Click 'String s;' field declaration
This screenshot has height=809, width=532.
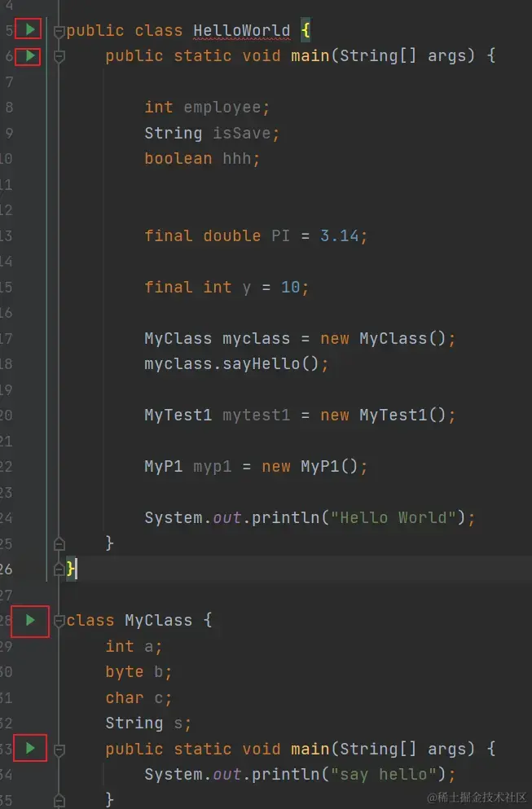point(148,723)
